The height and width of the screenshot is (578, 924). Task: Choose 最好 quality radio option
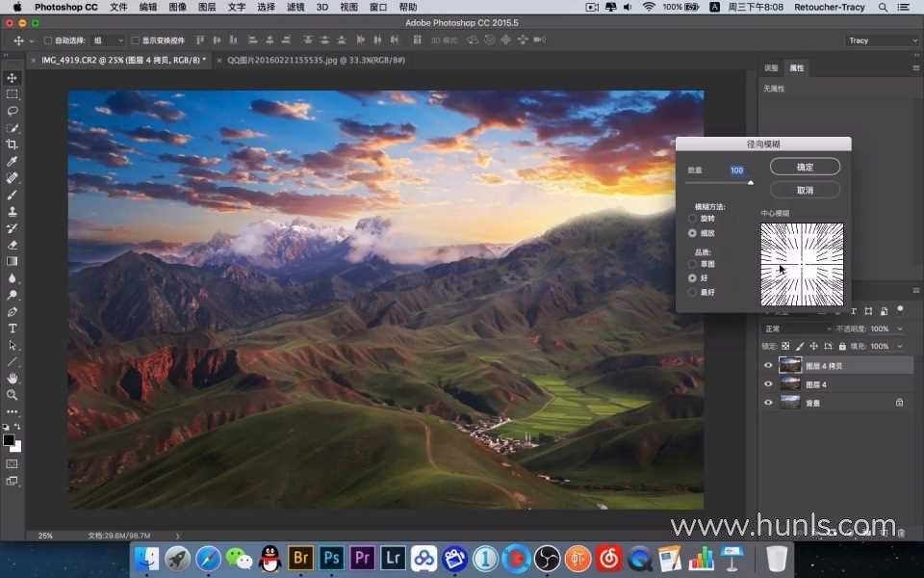tap(692, 292)
